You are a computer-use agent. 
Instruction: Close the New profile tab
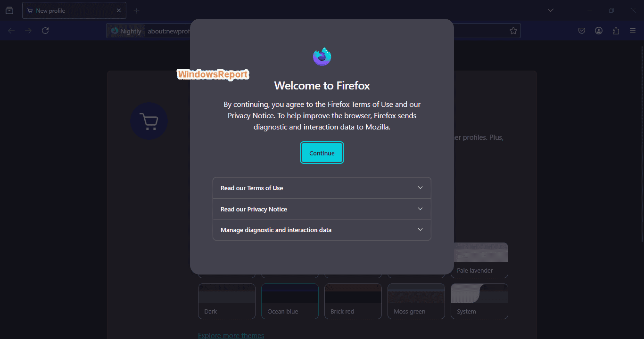(119, 10)
